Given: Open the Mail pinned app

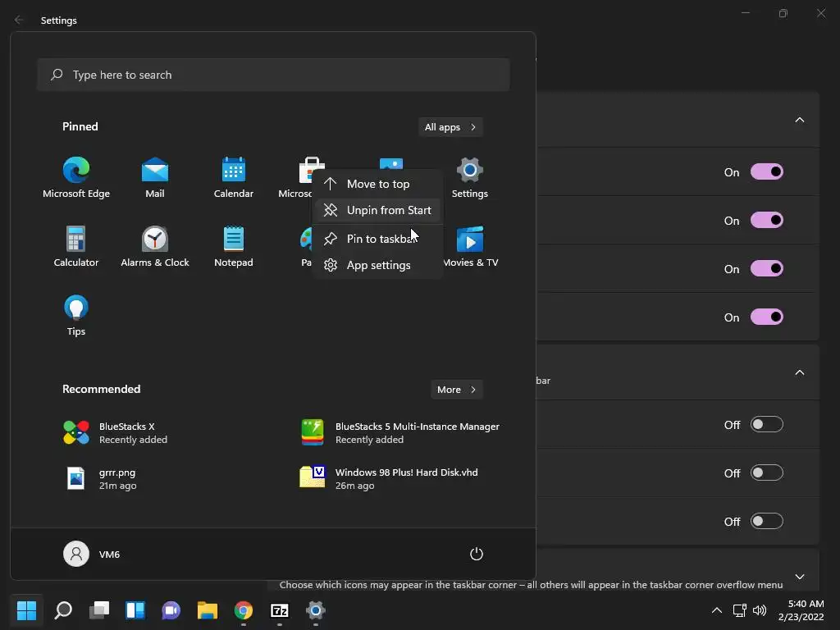Looking at the screenshot, I should pos(155,178).
